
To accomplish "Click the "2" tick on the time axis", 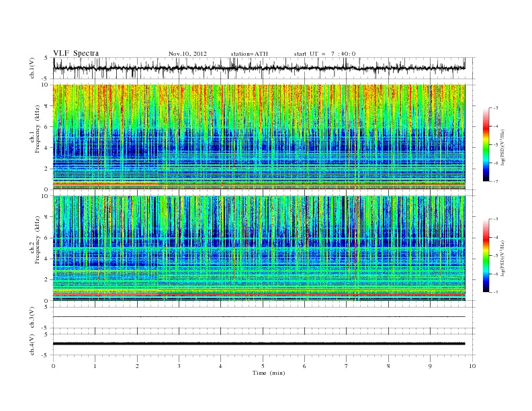I will 137,366.
